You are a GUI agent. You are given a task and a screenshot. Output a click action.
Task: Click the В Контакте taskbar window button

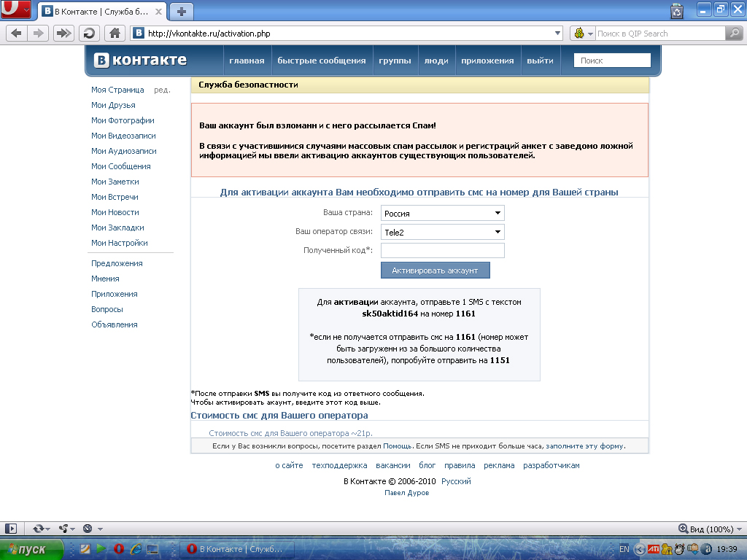(x=237, y=549)
